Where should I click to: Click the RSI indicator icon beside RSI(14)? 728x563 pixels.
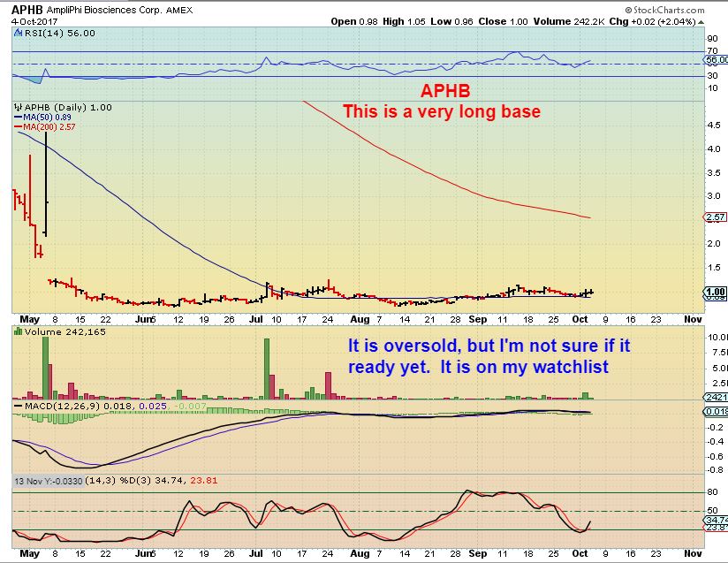coord(18,33)
